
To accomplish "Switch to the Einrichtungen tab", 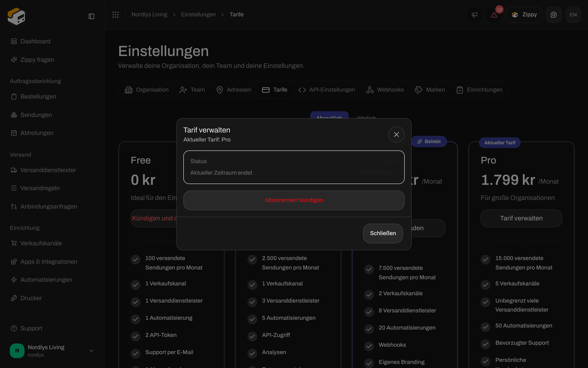I will pyautogui.click(x=479, y=90).
